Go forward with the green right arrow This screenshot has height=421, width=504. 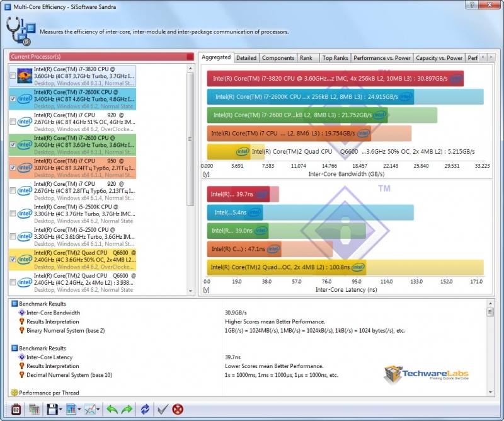click(127, 409)
